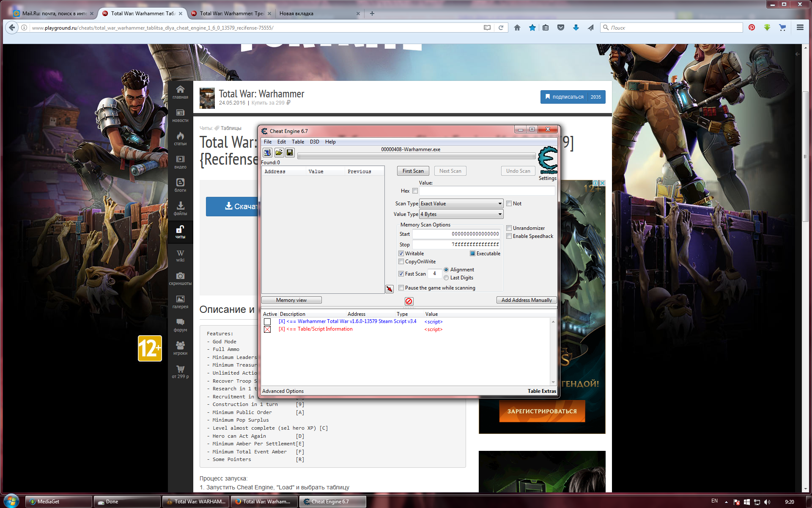Open the browser hamburger menu

point(800,28)
